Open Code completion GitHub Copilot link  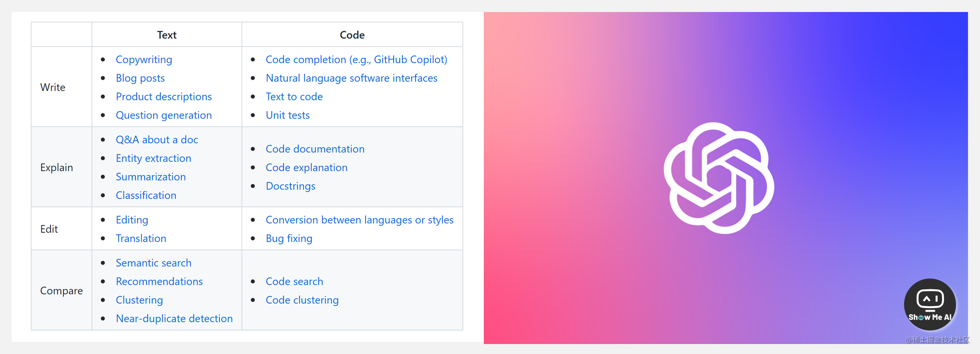tap(357, 60)
